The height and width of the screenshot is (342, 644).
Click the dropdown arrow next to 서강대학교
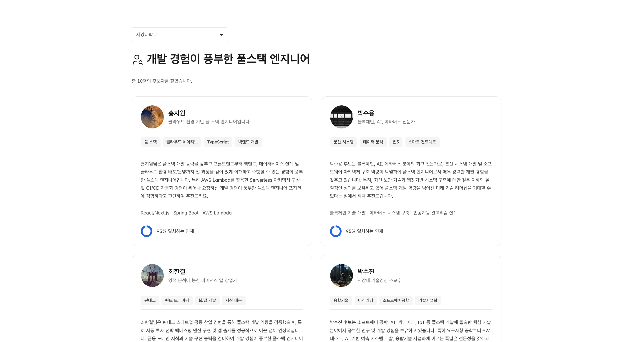pyautogui.click(x=221, y=35)
